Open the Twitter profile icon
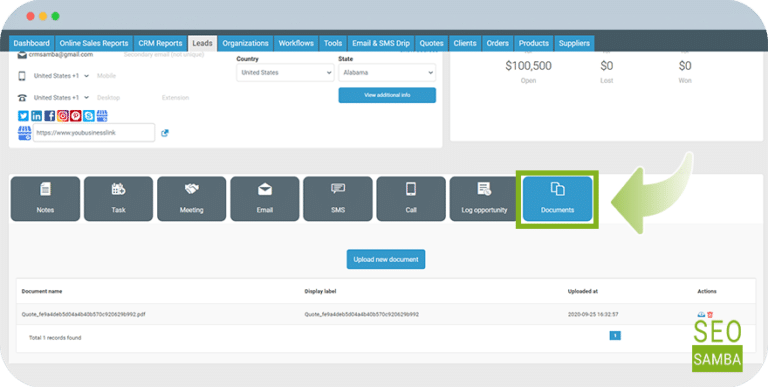The width and height of the screenshot is (768, 387). pos(23,116)
